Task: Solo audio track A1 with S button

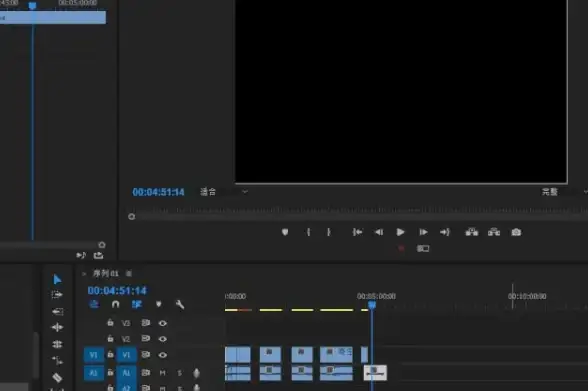Action: (x=180, y=373)
